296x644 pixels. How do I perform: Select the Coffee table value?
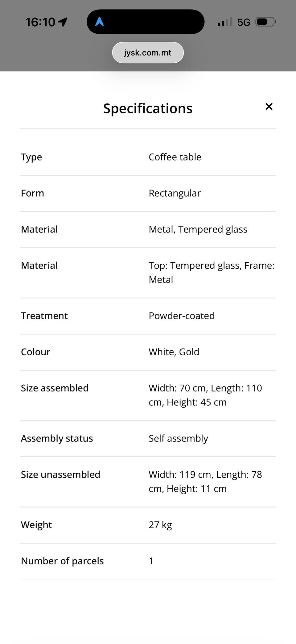coord(175,157)
